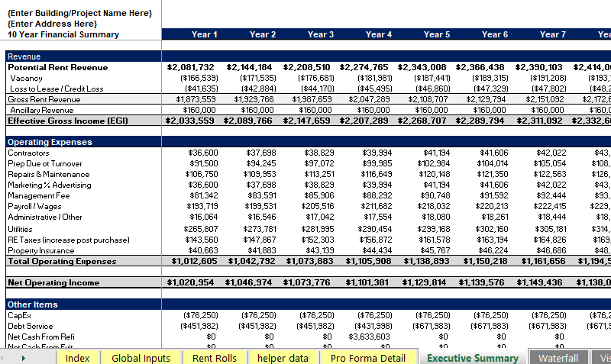Select Year 1 Management Fee $81,342
The image size is (611, 364).
[203, 196]
